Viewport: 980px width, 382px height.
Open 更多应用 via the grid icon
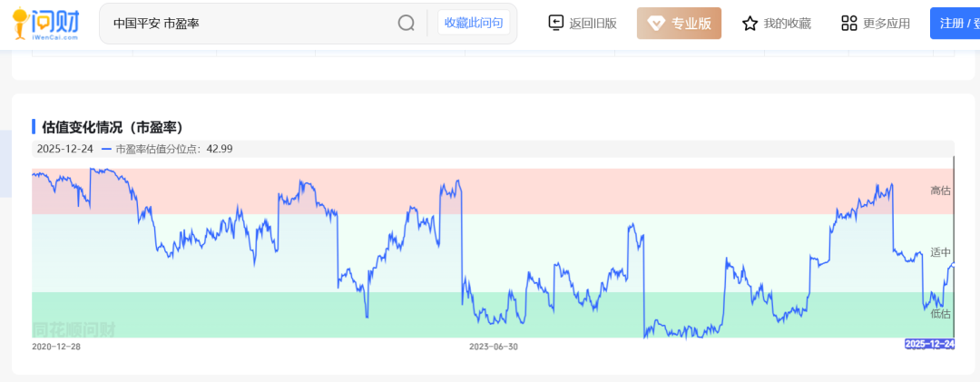pos(849,24)
